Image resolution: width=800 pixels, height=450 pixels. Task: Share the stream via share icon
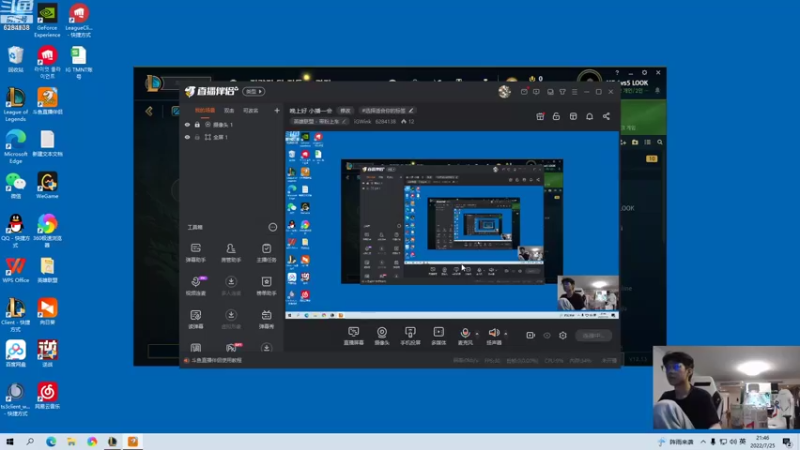[x=606, y=116]
